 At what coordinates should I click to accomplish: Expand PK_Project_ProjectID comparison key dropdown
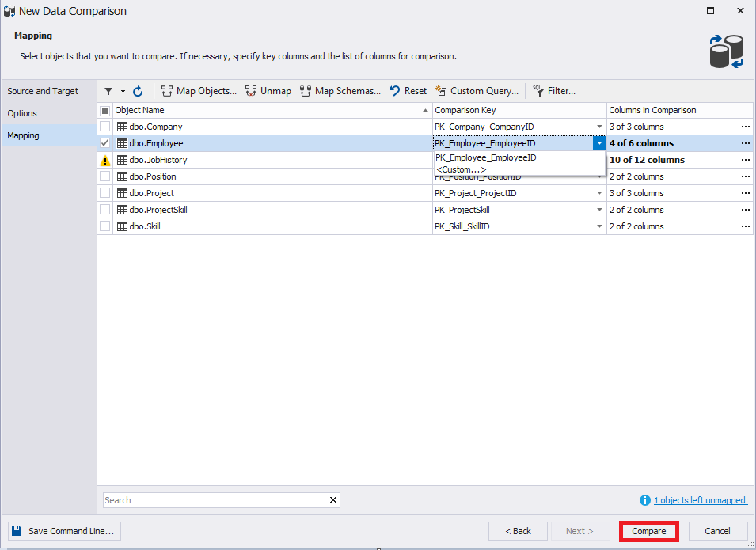[599, 193]
